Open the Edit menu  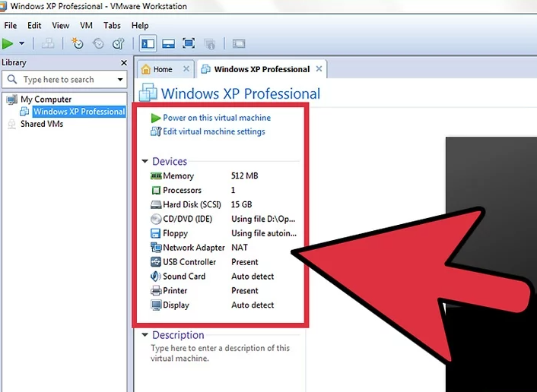point(34,26)
